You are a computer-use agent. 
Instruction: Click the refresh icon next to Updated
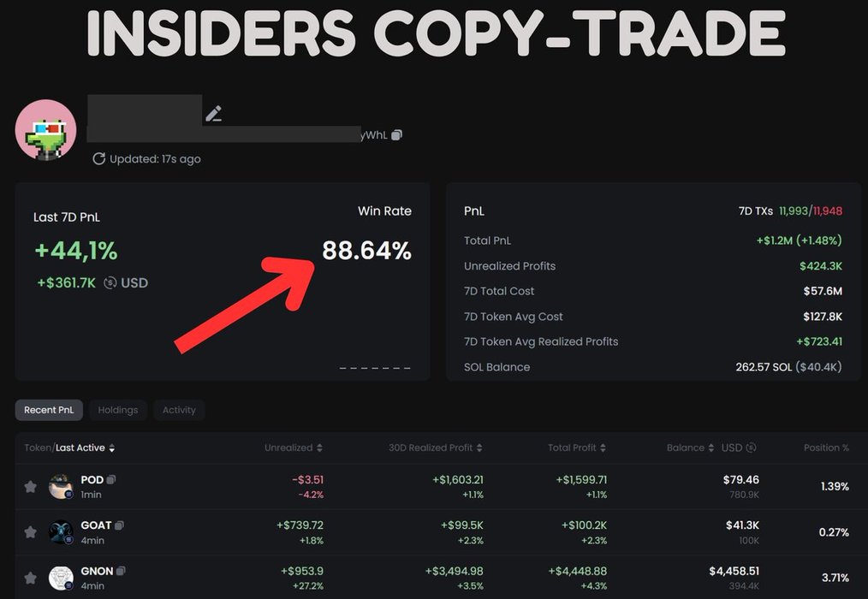pyautogui.click(x=98, y=158)
